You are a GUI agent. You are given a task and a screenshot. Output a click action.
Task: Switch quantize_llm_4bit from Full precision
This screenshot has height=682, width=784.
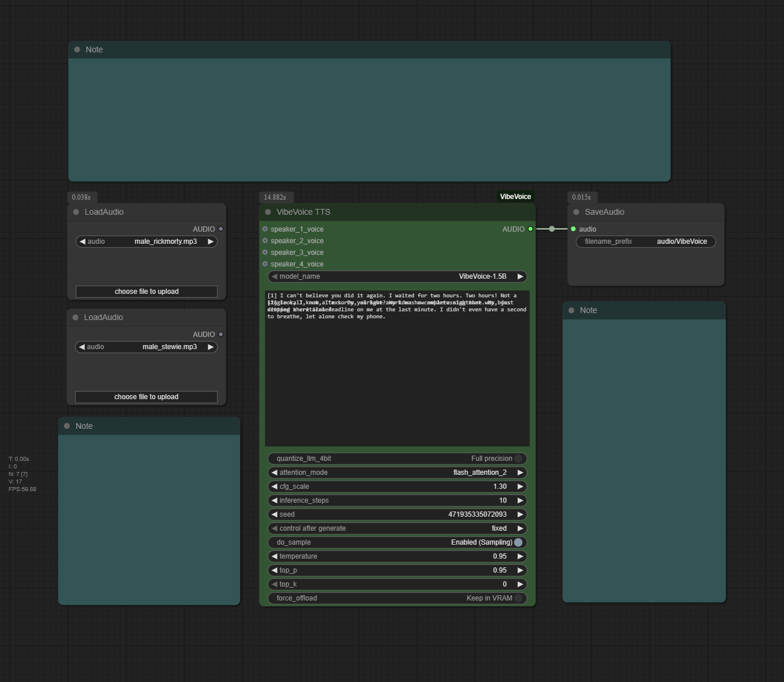[518, 459]
